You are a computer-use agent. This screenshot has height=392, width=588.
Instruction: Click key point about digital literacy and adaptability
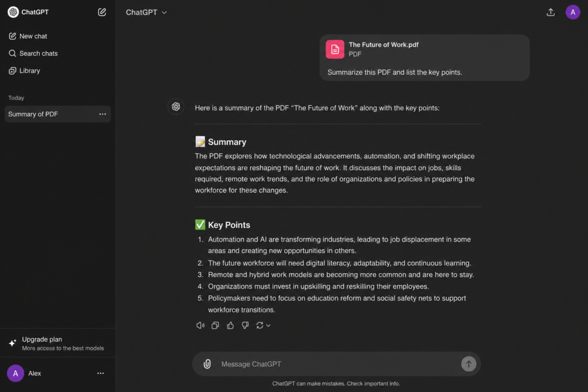coord(339,263)
